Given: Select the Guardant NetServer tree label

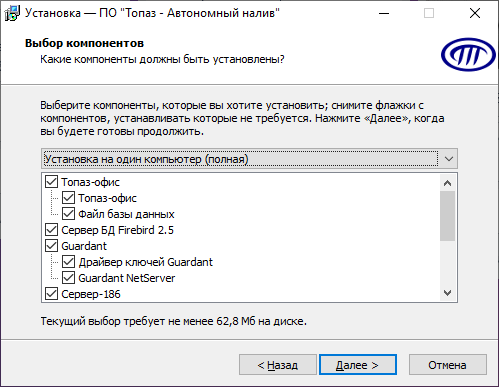Looking at the screenshot, I should point(127,278).
